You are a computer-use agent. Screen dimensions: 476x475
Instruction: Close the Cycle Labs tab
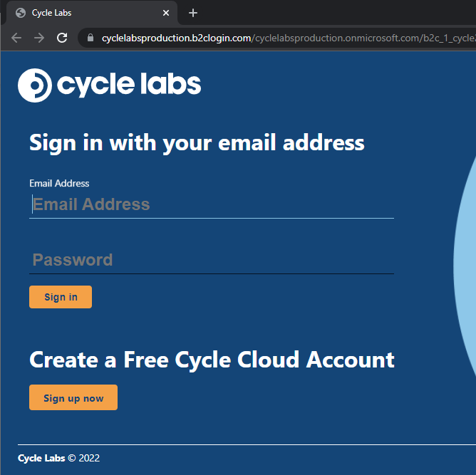166,13
